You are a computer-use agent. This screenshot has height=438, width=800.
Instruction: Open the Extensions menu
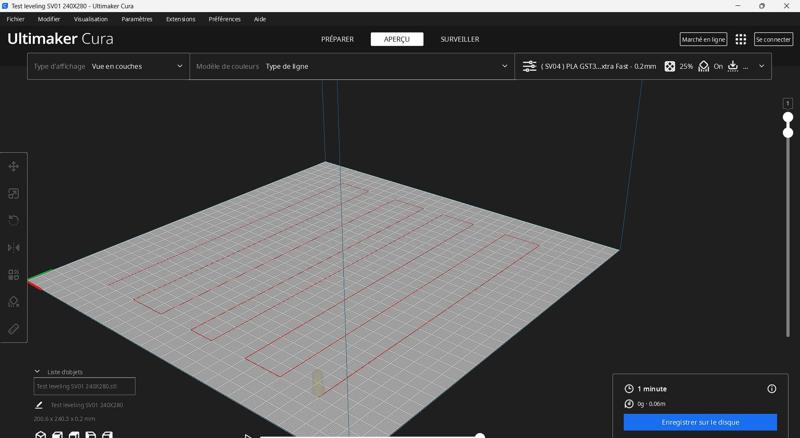point(181,19)
